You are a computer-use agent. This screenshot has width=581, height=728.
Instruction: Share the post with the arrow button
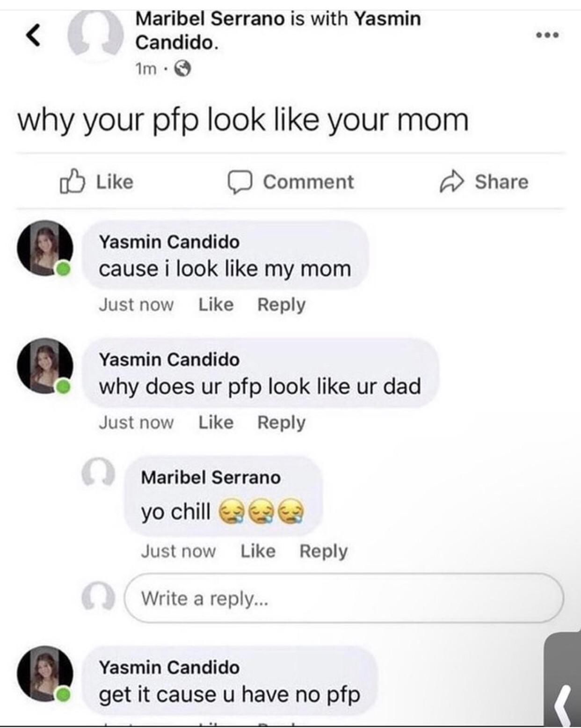pos(484,182)
